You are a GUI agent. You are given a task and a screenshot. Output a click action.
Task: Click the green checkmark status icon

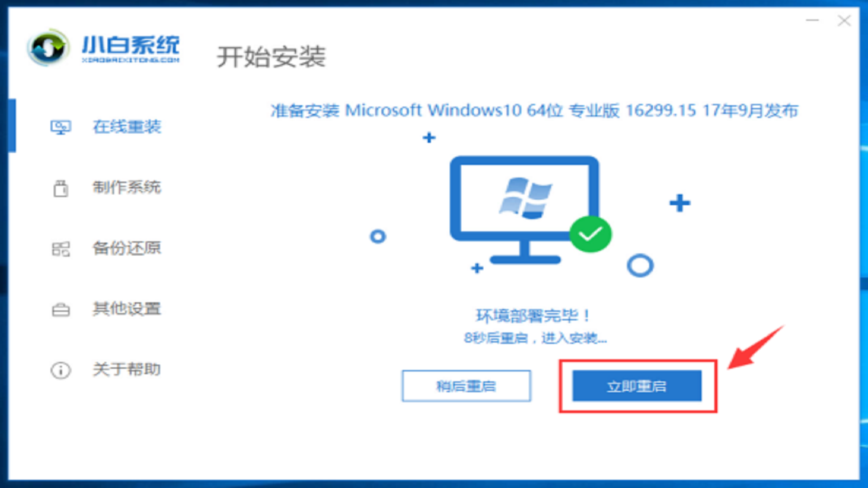tap(590, 234)
